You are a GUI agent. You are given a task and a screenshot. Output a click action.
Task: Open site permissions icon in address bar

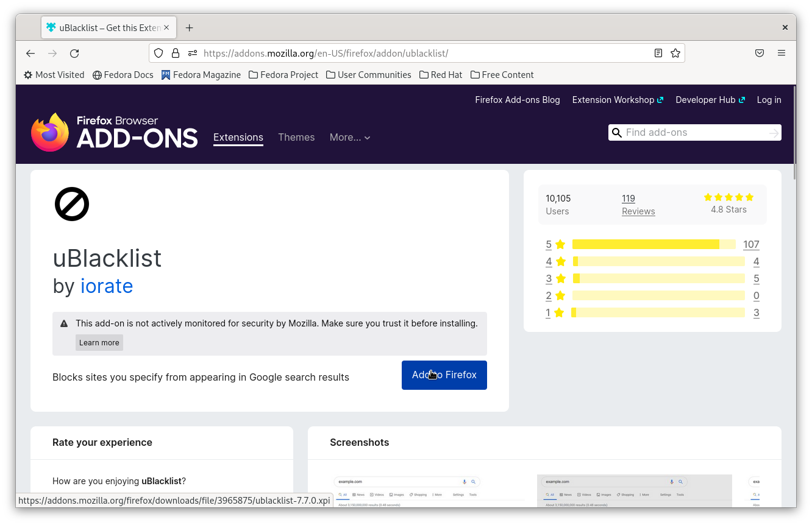[193, 53]
